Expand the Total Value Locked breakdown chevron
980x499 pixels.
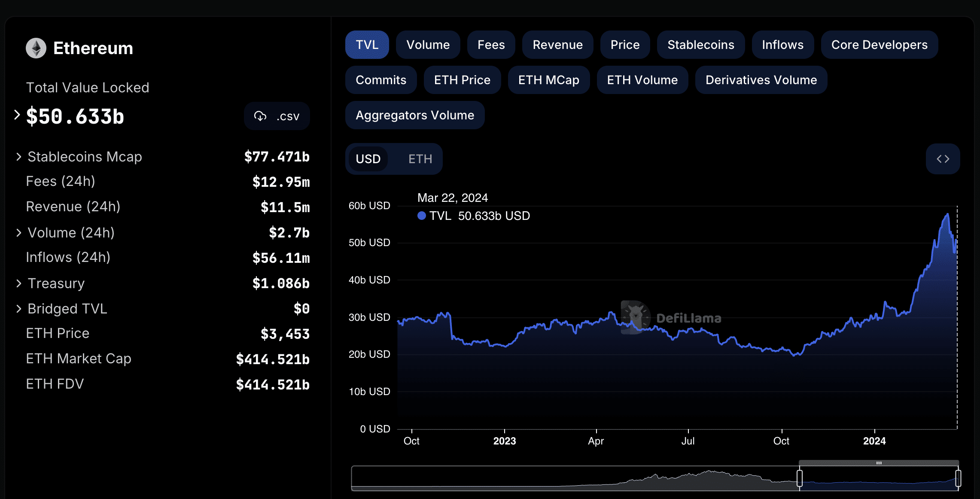coord(17,115)
